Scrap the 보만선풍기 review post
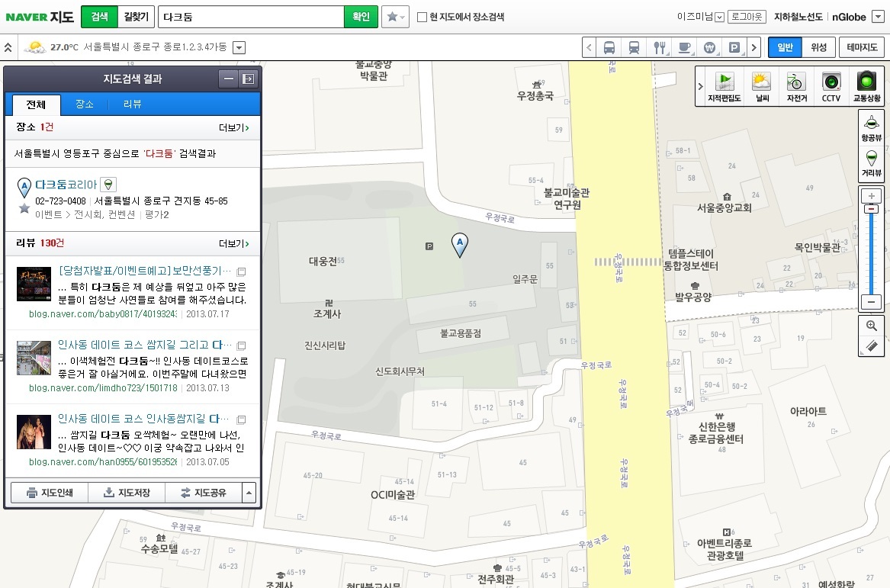Viewport: 890px width, 588px height. 241,272
